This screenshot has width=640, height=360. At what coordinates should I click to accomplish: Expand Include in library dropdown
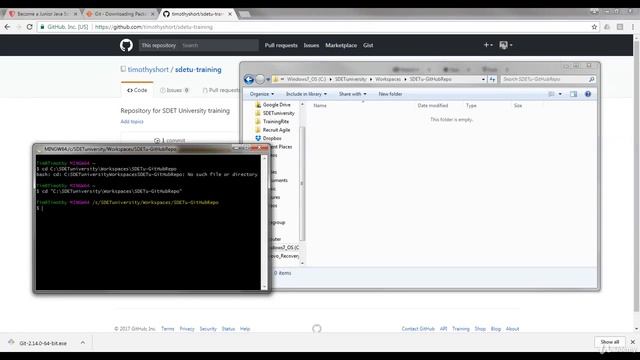click(306, 94)
